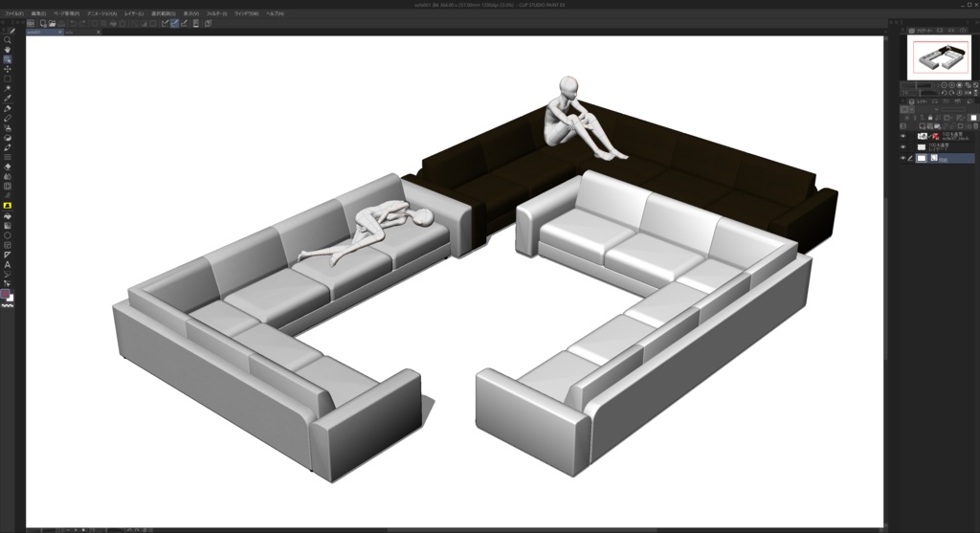Rotate canvas left in Navigator
The height and width of the screenshot is (533, 980).
[x=945, y=93]
